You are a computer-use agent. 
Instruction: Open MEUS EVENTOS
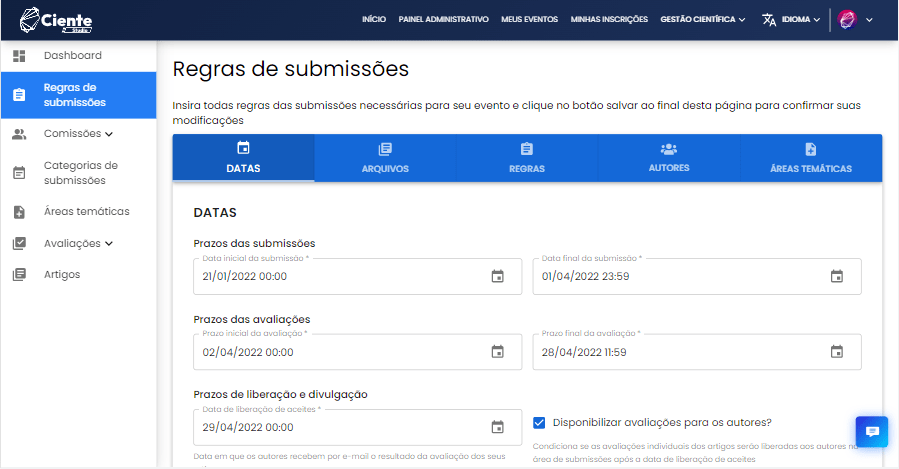[529, 19]
